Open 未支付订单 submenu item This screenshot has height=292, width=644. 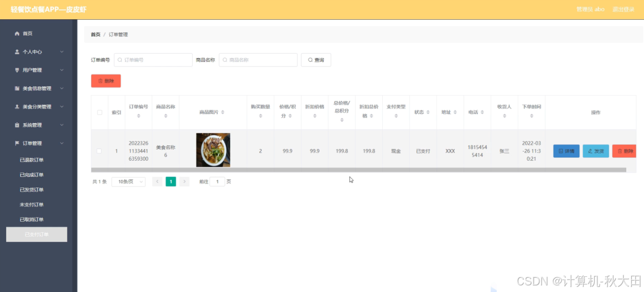31,205
